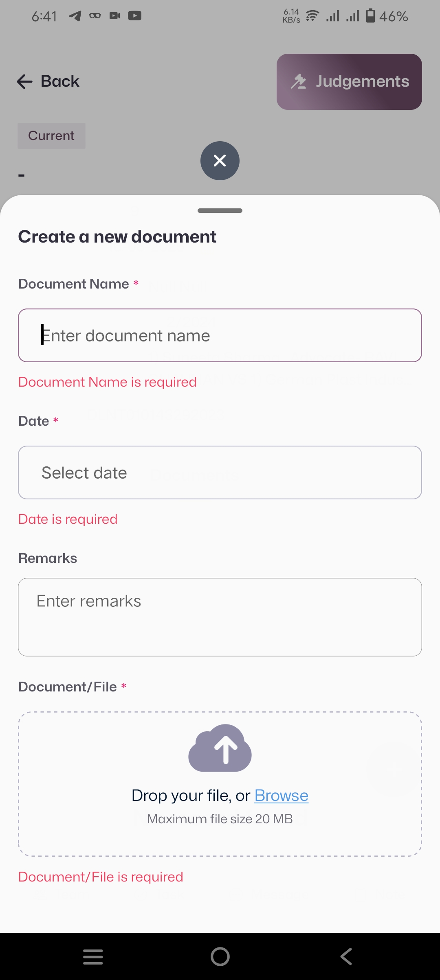Tap the battery indicator icon

tap(370, 16)
